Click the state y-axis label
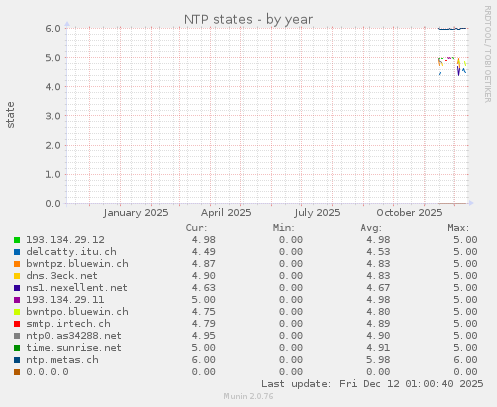The image size is (497, 407). pos(10,115)
